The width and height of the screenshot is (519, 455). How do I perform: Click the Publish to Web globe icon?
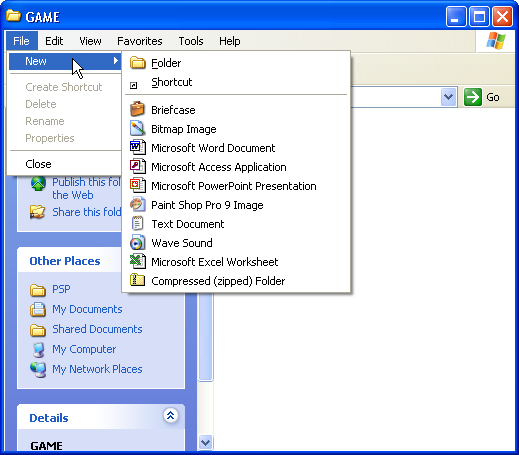click(x=38, y=184)
